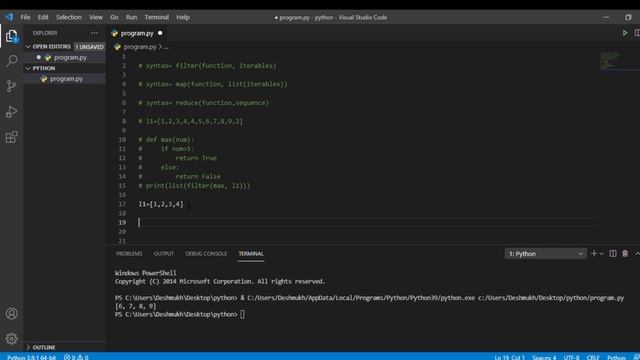Viewport: 640px width, 360px height.
Task: Open the Source Control view
Action: (x=11, y=86)
